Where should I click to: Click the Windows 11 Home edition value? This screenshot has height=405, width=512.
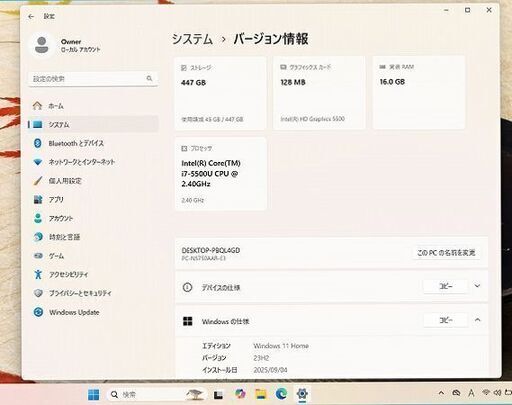(x=281, y=346)
